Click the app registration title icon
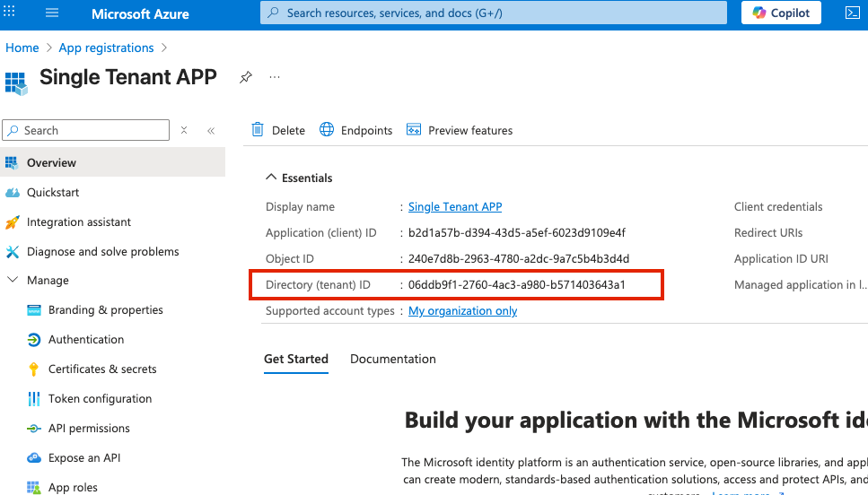868x495 pixels. click(x=17, y=83)
